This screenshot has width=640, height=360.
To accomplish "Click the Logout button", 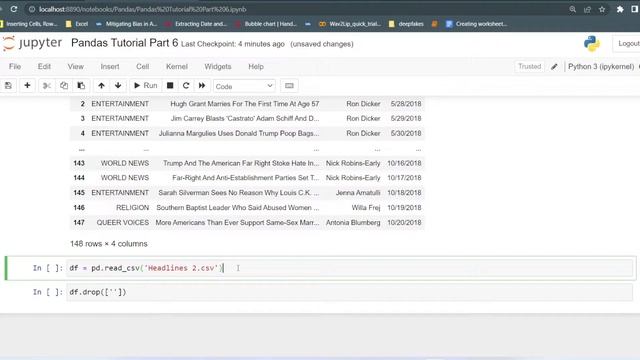I will pyautogui.click(x=627, y=43).
